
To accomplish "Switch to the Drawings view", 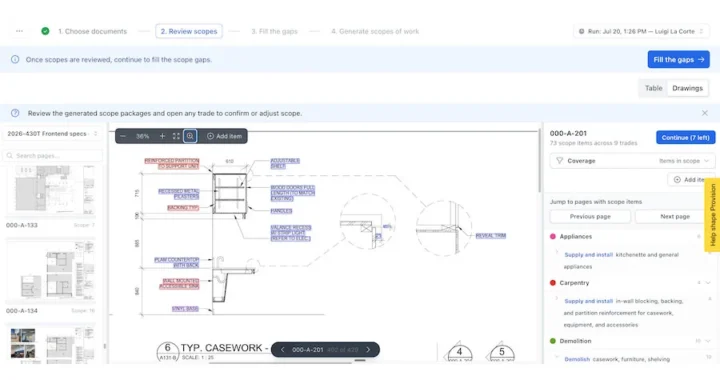I will coord(687,88).
